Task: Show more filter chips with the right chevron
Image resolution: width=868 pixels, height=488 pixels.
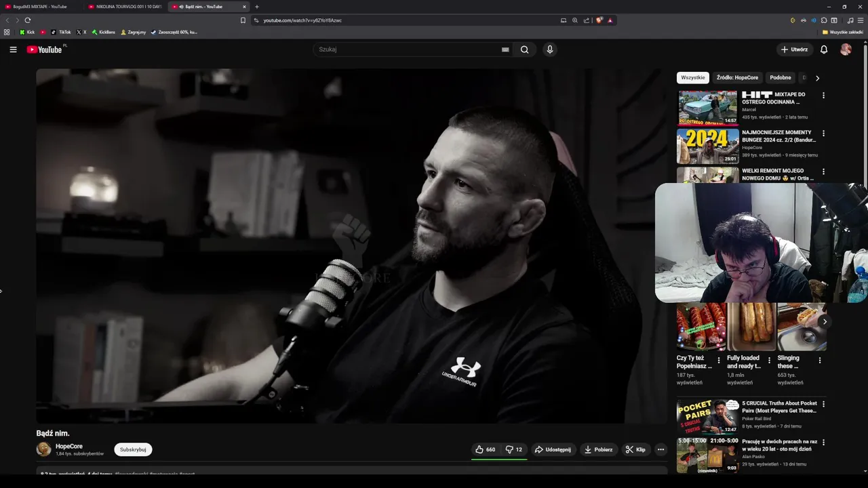Action: coord(817,78)
